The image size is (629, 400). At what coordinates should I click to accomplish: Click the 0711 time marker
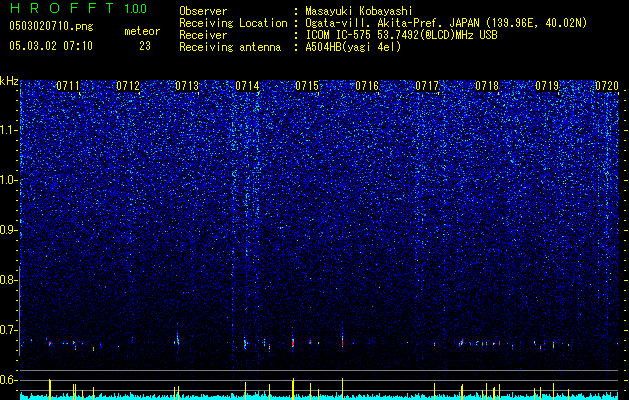68,86
